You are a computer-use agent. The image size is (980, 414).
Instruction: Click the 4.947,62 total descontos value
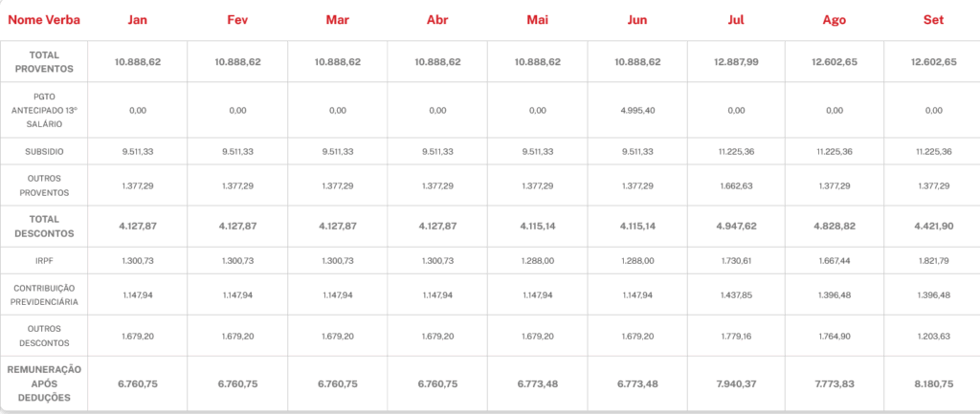[736, 226]
